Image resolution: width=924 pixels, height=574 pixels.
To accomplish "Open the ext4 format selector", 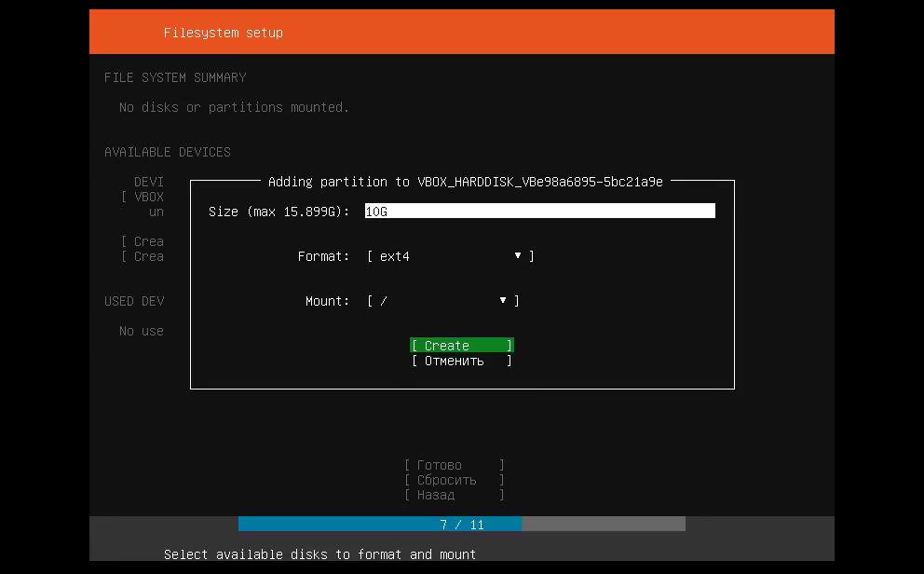I will [450, 256].
